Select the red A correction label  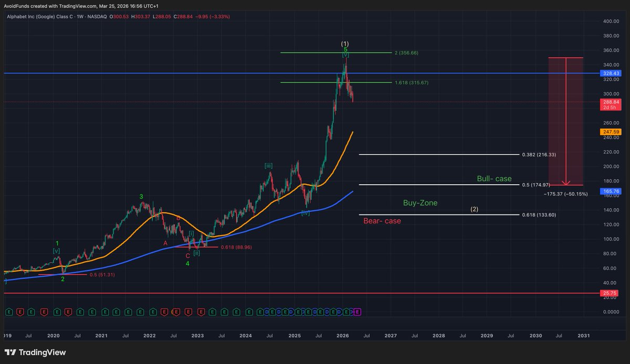[165, 243]
